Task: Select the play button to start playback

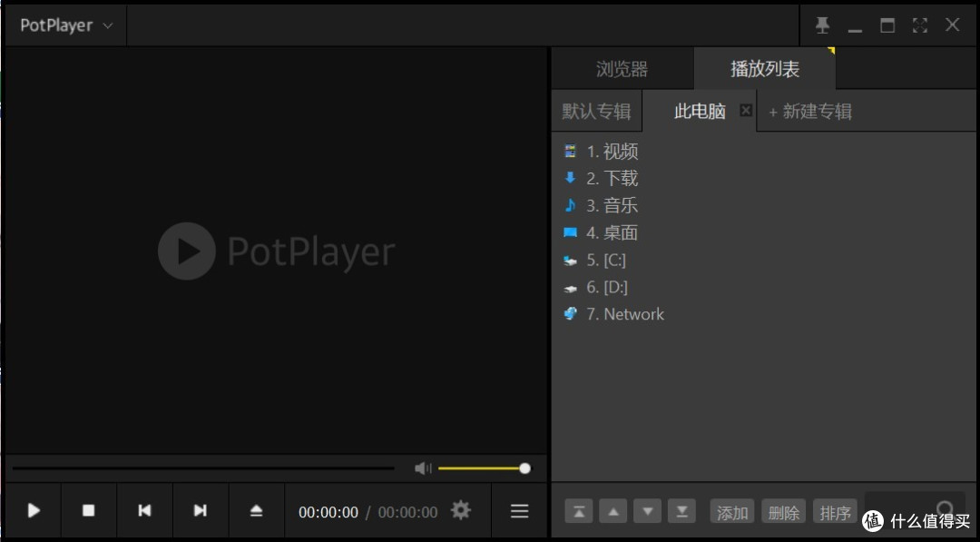Action: 34,510
